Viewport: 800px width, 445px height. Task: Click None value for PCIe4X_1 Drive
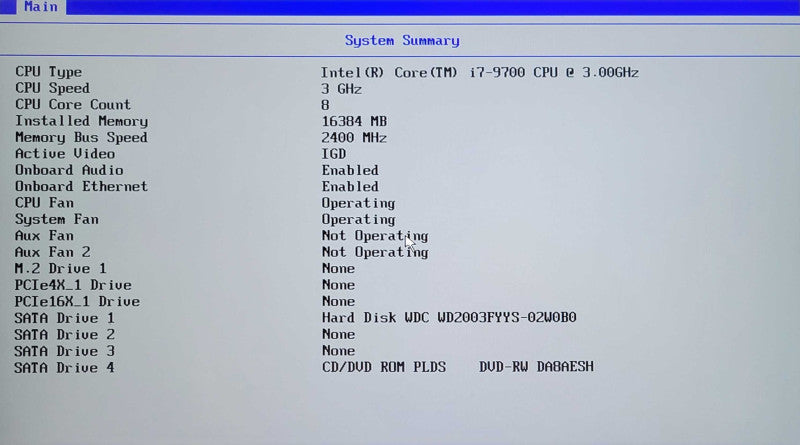pos(338,285)
